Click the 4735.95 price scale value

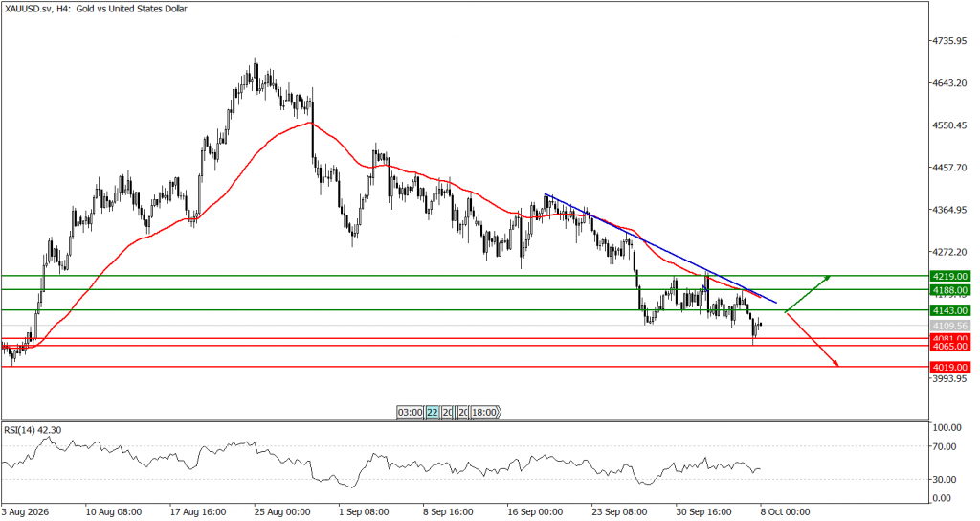pyautogui.click(x=950, y=40)
